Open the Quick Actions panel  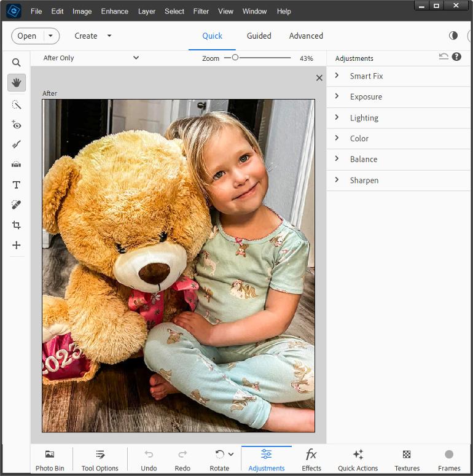(358, 460)
